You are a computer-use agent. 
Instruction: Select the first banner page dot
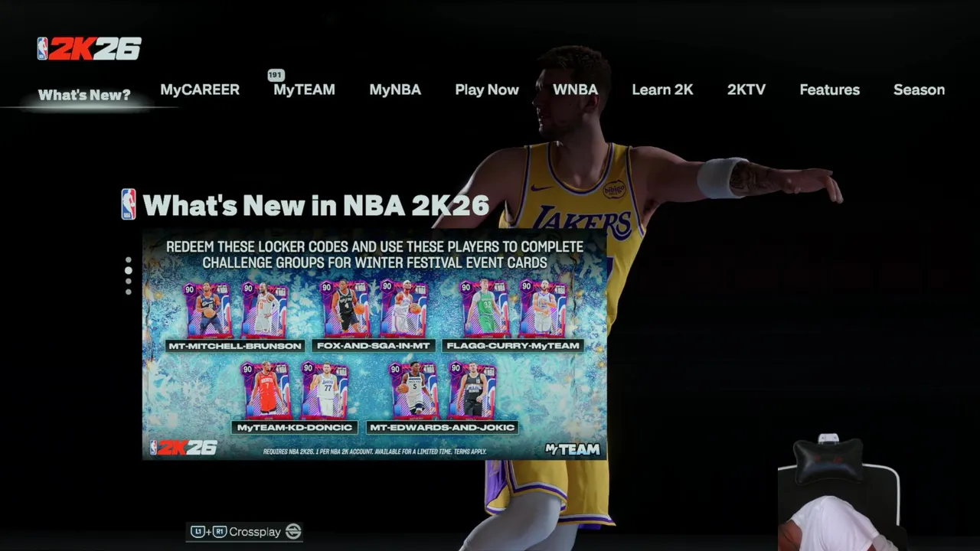pyautogui.click(x=128, y=260)
